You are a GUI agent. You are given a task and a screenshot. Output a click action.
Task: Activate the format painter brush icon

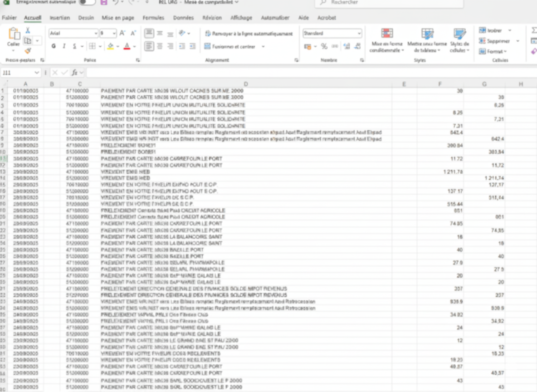click(28, 51)
